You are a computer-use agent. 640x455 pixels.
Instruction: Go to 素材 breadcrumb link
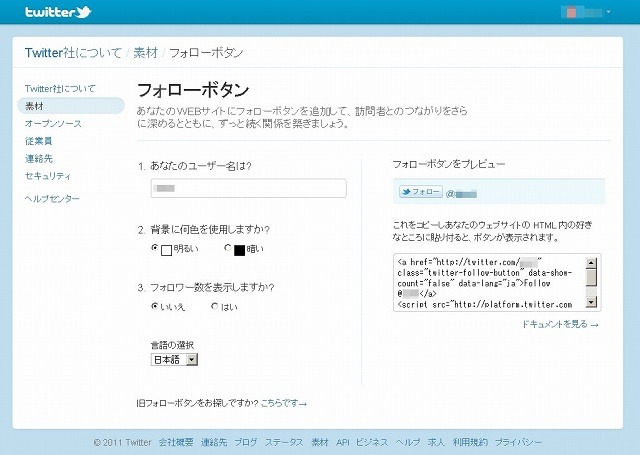pyautogui.click(x=146, y=53)
